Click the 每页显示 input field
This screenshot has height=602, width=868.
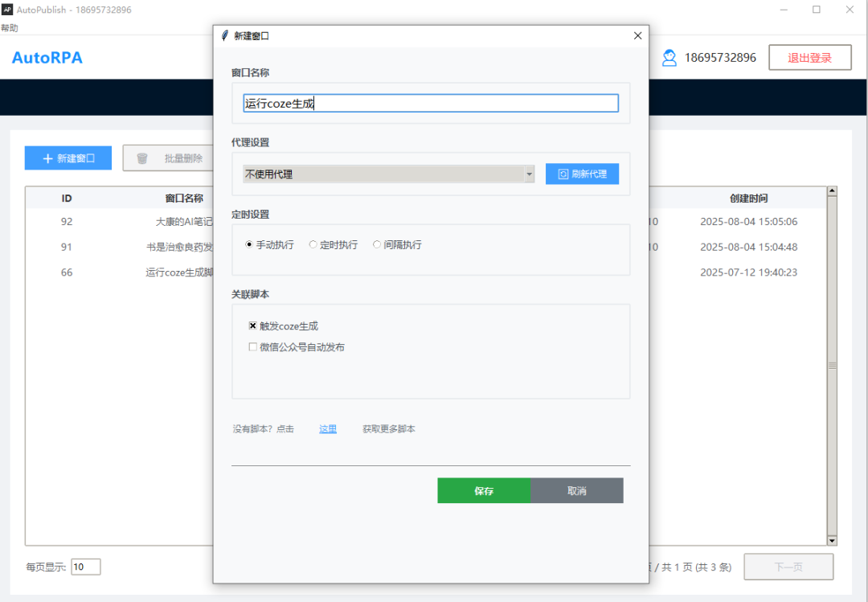click(x=86, y=567)
